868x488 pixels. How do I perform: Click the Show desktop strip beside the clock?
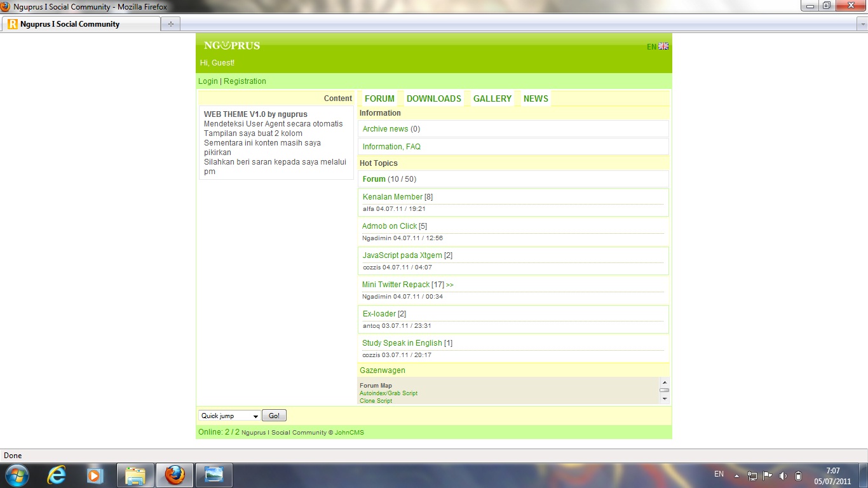click(864, 475)
